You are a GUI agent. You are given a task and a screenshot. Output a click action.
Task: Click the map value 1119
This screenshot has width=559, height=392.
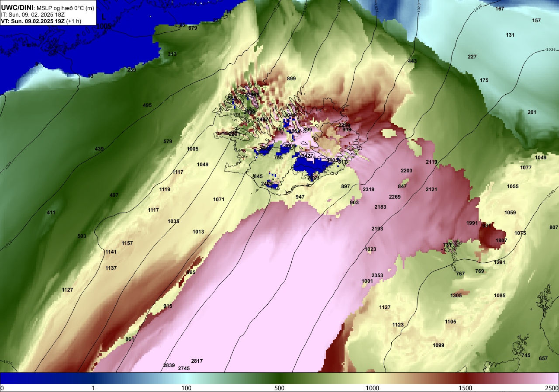coord(165,189)
